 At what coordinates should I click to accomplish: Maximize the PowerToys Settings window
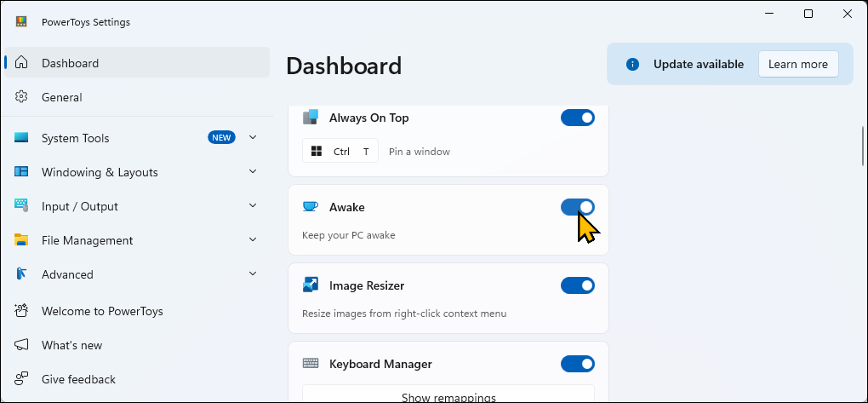[808, 14]
